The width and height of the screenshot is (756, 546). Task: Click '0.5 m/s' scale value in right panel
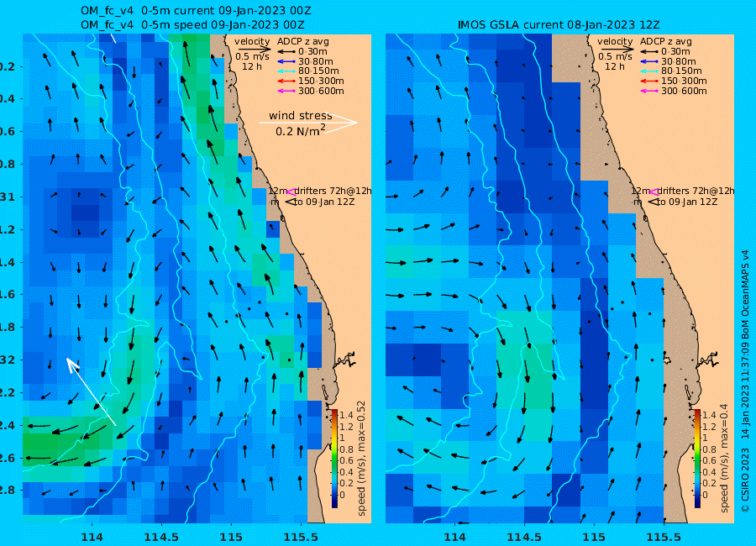point(615,57)
